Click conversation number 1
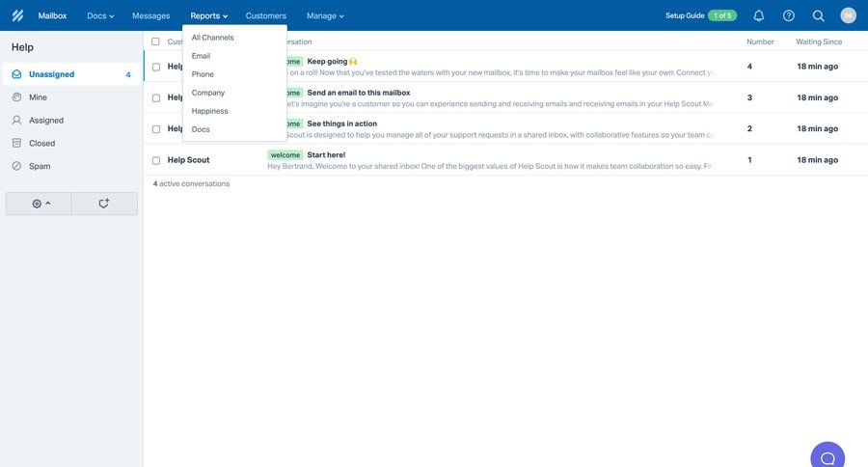The height and width of the screenshot is (467, 868). click(749, 160)
